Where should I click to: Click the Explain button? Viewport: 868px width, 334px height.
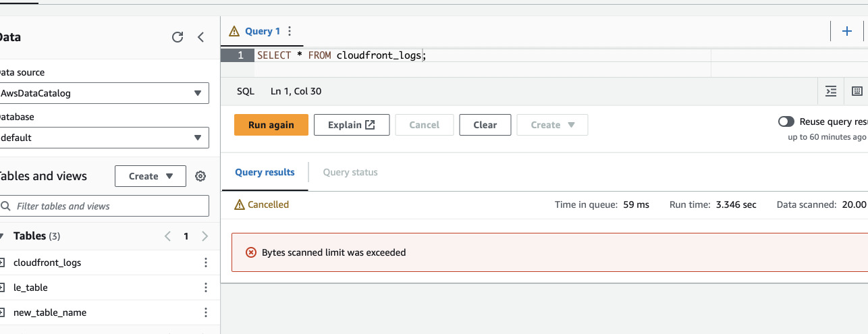click(352, 125)
